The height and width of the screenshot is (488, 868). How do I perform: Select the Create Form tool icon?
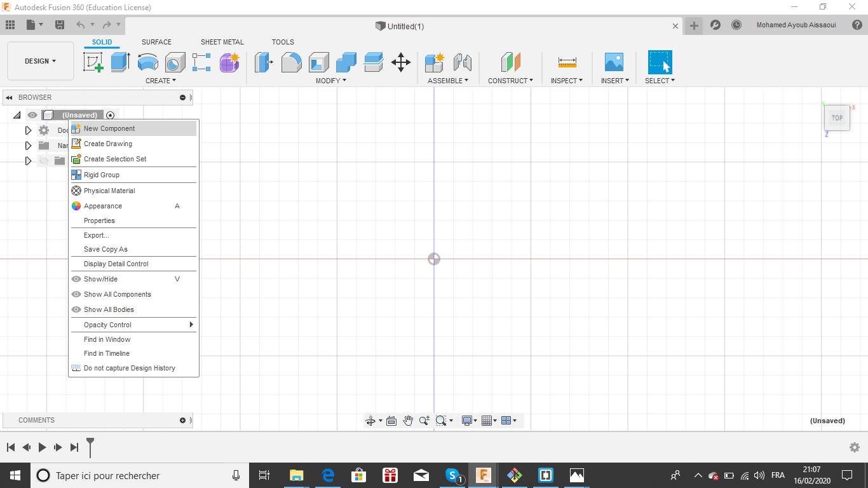click(x=229, y=62)
